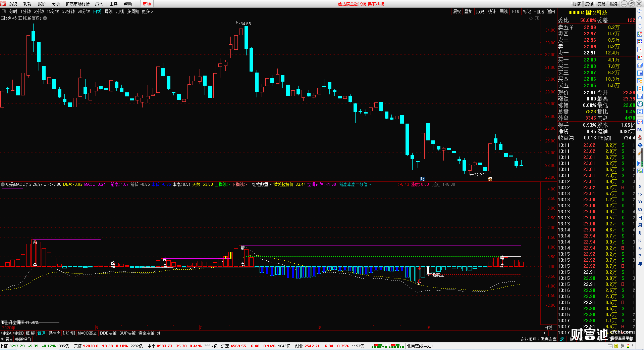Screen dimensions: 644x350
Task: Expand the 更多 period options
Action: [x=147, y=11]
